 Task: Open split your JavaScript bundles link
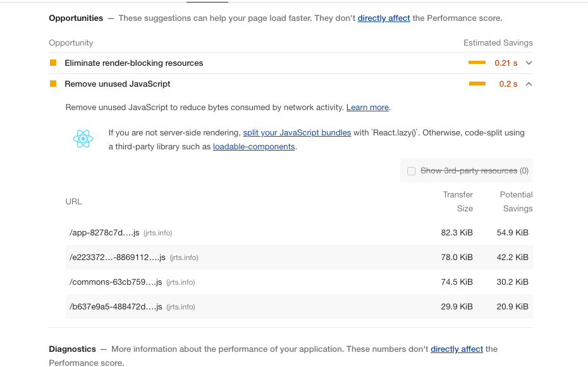(x=297, y=133)
